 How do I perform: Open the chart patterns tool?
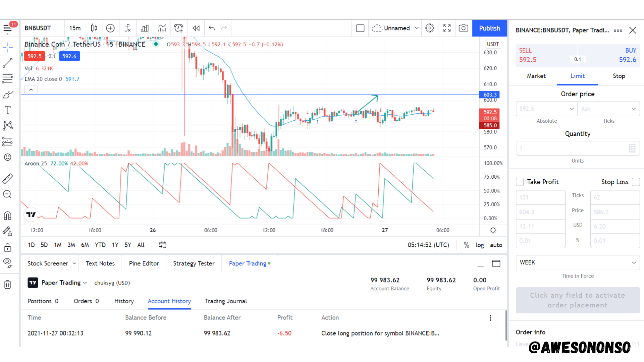pos(8,126)
